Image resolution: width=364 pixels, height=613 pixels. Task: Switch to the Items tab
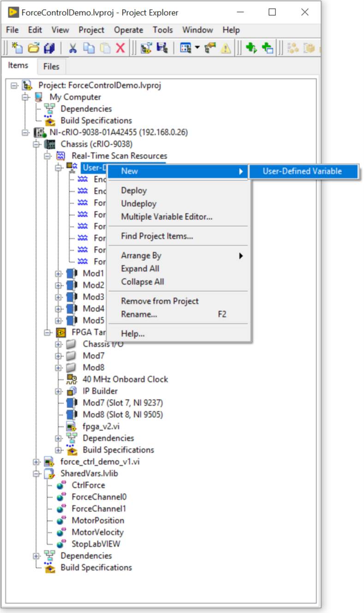click(18, 65)
